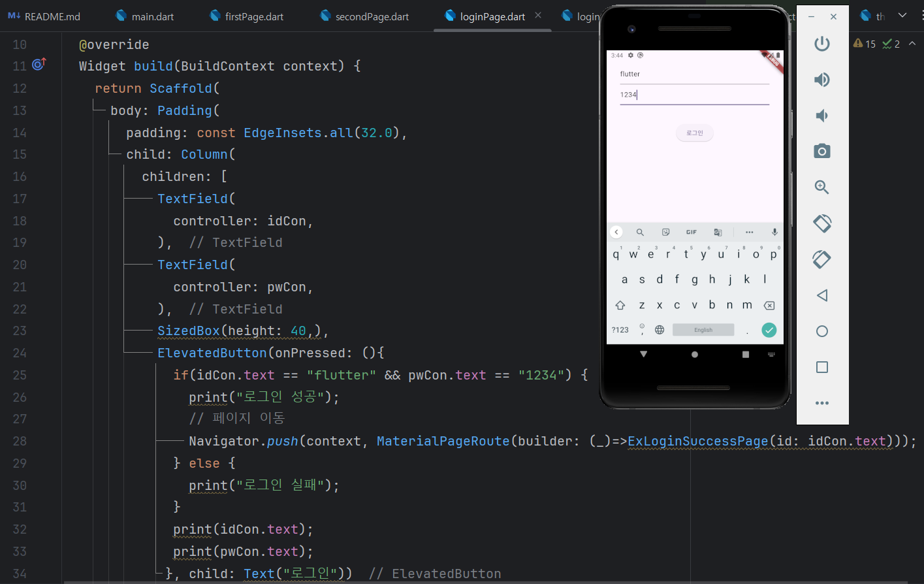
Task: Tap the ?123 symbols key
Action: [620, 330]
